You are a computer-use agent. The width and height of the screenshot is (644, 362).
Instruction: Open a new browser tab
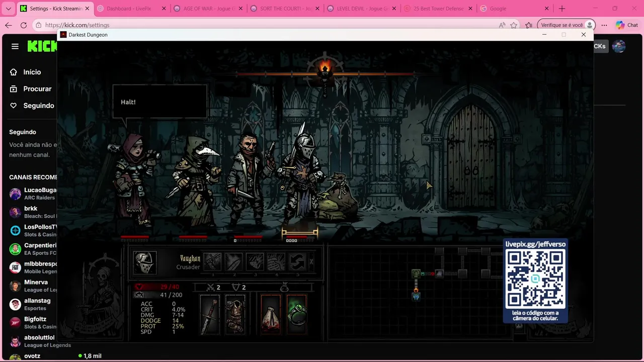(x=562, y=9)
